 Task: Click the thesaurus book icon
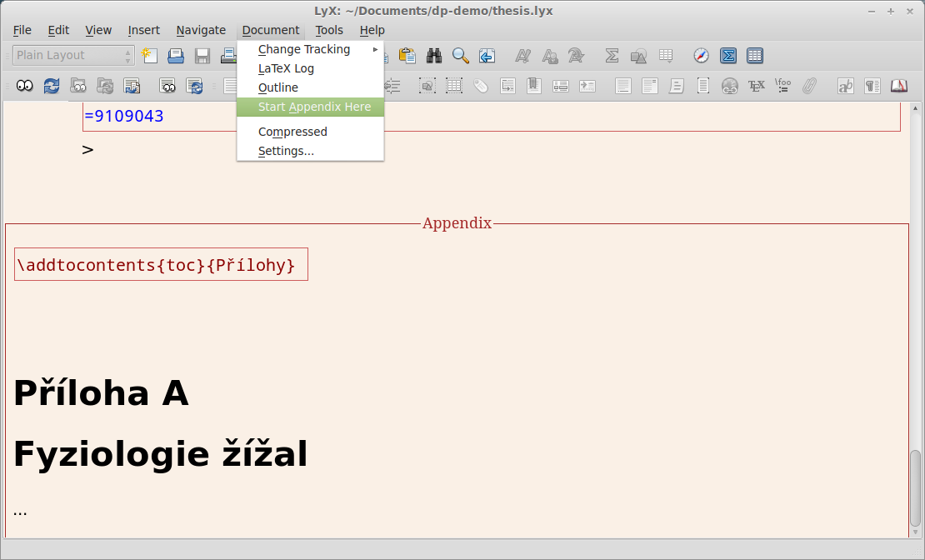[898, 86]
